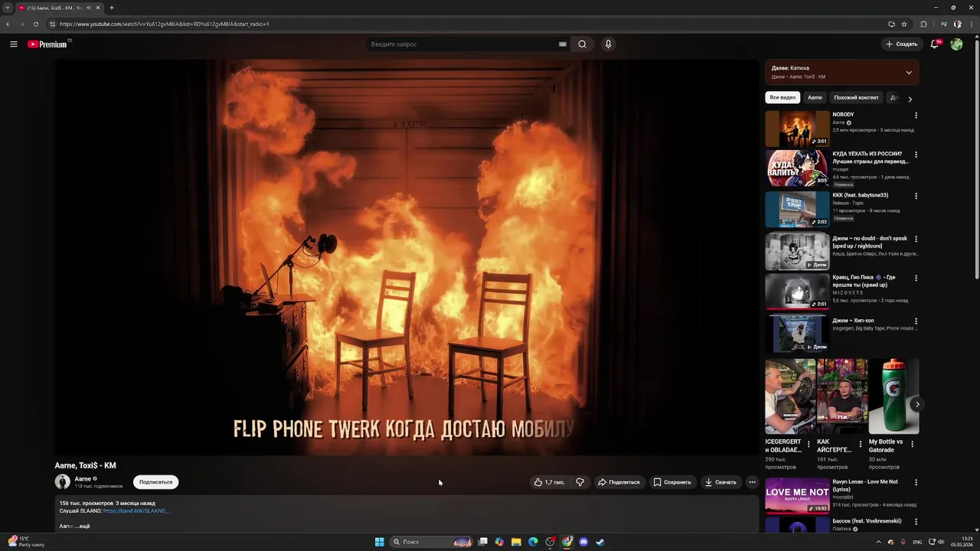Viewport: 980px width, 551px height.
Task: Click the magnifier search button
Action: click(582, 44)
